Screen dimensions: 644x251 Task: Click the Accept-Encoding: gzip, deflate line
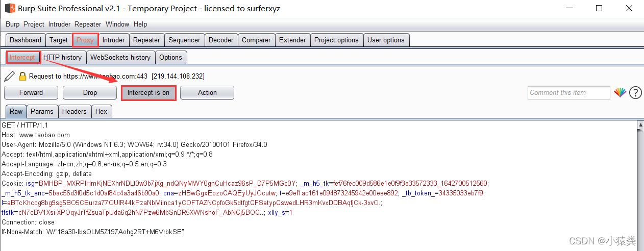47,174
